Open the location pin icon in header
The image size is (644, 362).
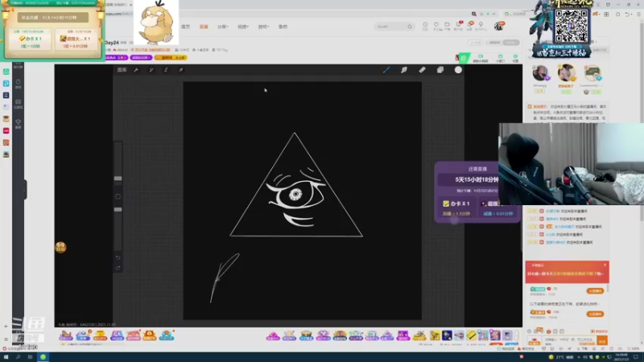481,26
